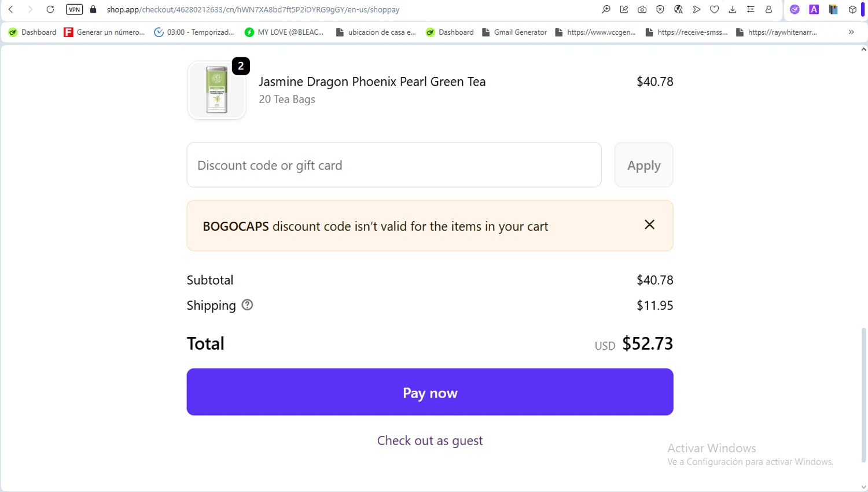
Task: Open the extensions cube icon
Action: (x=852, y=9)
